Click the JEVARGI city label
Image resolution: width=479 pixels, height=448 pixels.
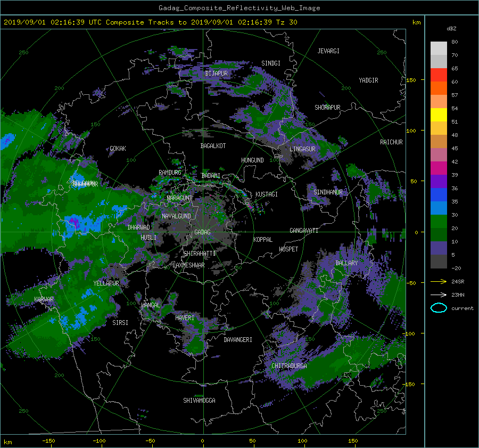pyautogui.click(x=328, y=51)
